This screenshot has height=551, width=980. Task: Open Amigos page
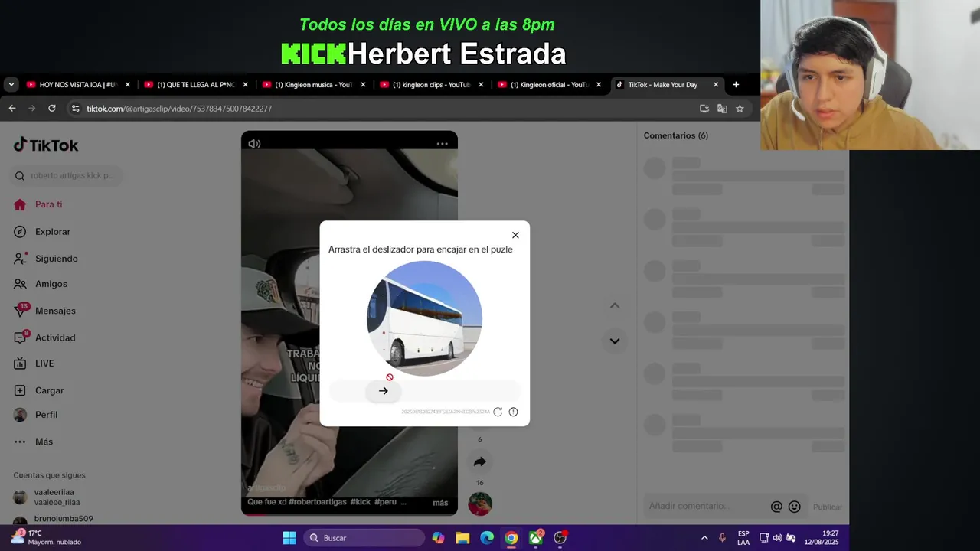[41, 284]
